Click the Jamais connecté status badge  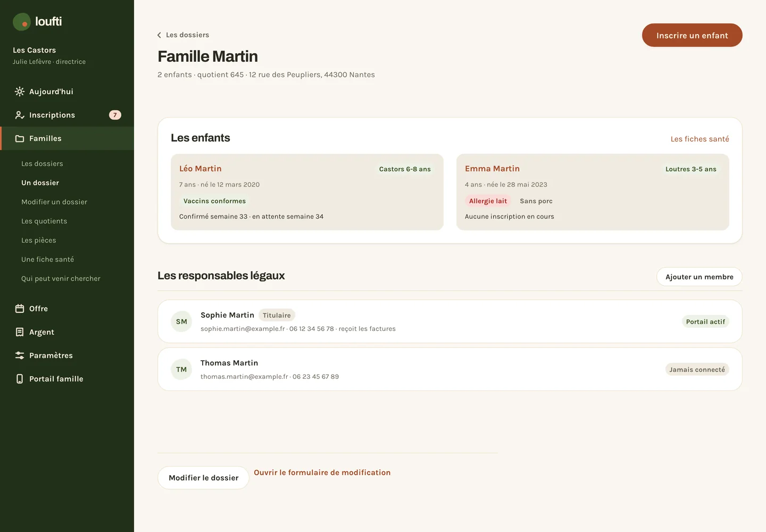pos(697,370)
